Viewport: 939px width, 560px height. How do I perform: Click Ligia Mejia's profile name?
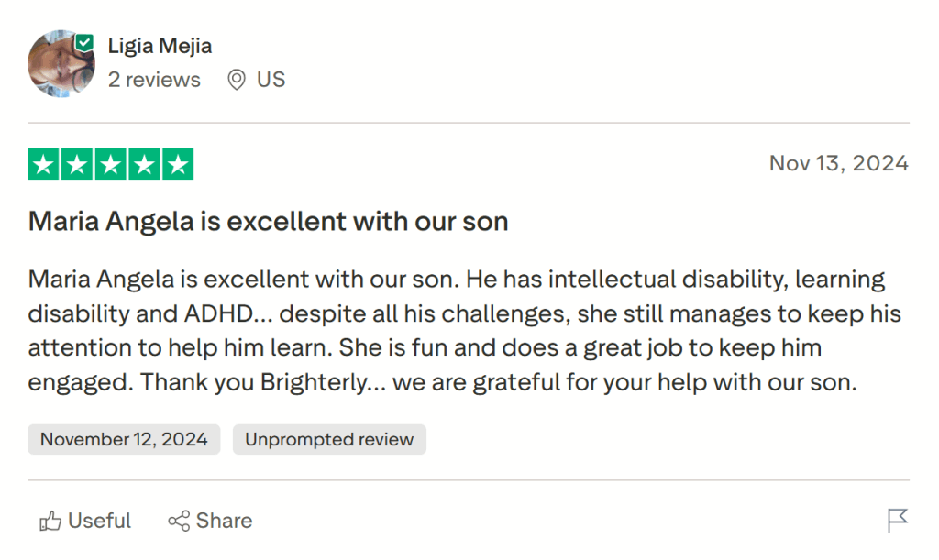pos(160,45)
